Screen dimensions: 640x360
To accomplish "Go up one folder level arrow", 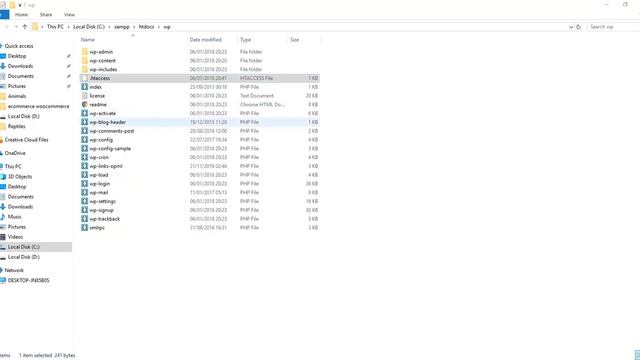I will click(25, 27).
